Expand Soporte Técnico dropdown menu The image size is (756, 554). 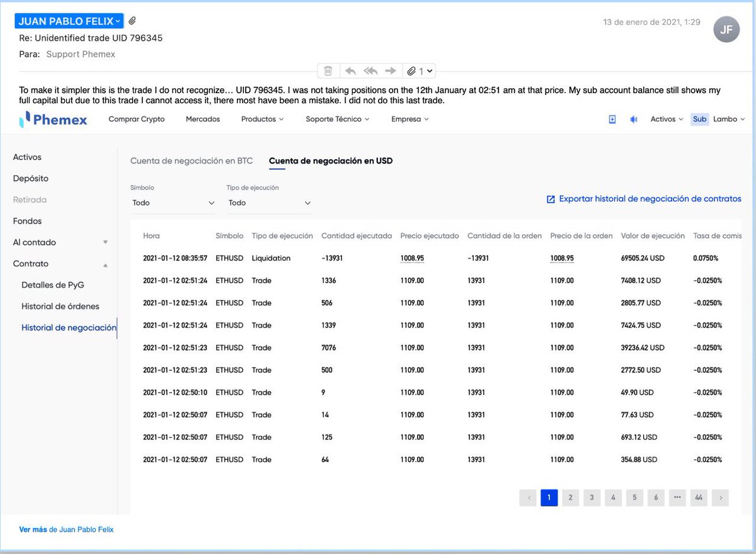pos(338,119)
